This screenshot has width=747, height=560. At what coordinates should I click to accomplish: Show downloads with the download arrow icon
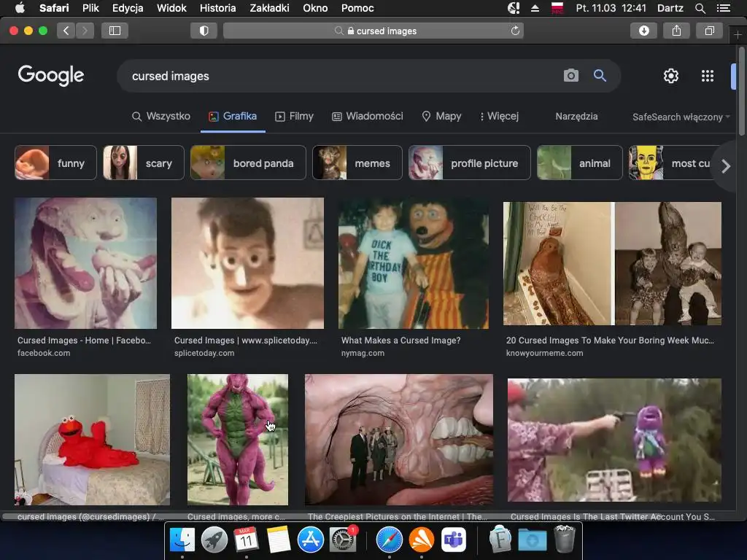tap(643, 31)
